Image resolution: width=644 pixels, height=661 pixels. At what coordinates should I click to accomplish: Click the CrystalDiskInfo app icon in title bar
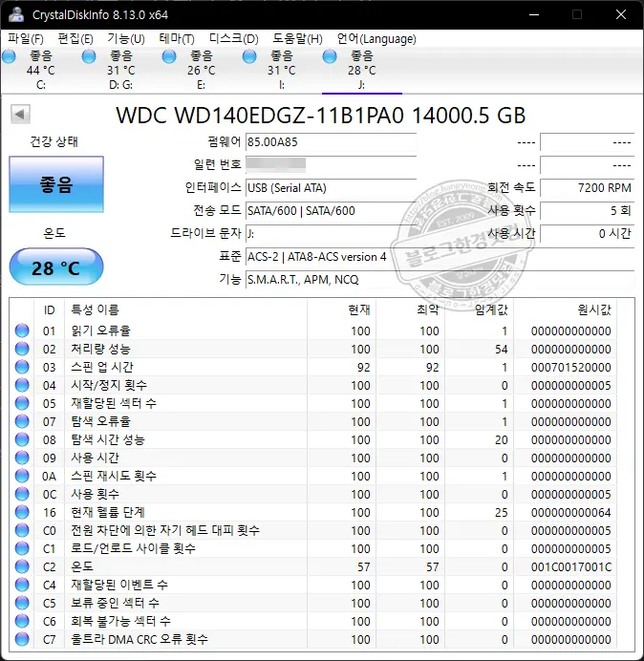click(x=16, y=14)
